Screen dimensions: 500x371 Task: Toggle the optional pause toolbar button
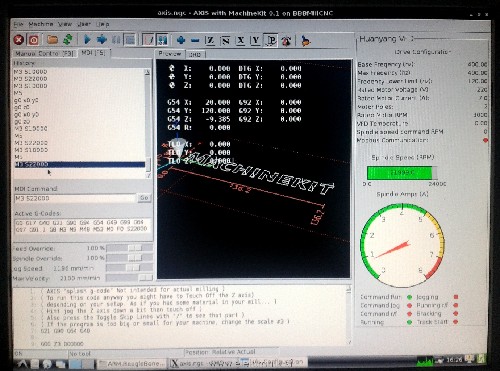(x=162, y=40)
